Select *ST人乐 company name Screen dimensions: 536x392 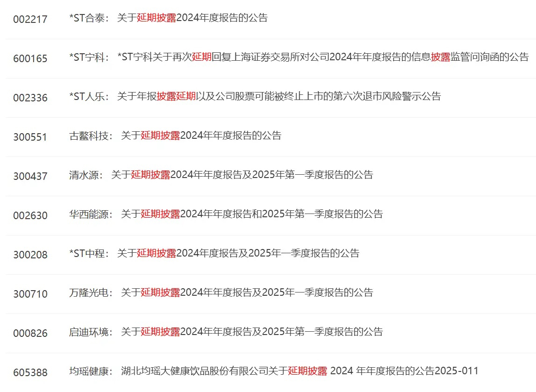(x=89, y=96)
